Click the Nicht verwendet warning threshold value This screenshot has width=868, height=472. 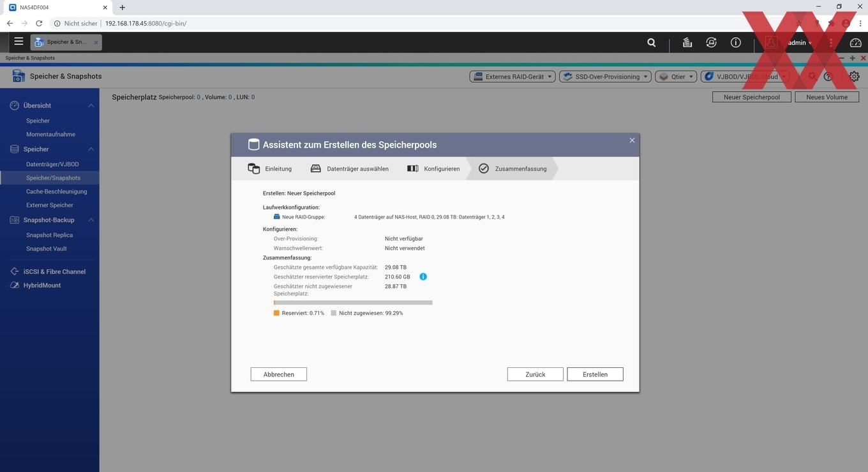(x=405, y=248)
